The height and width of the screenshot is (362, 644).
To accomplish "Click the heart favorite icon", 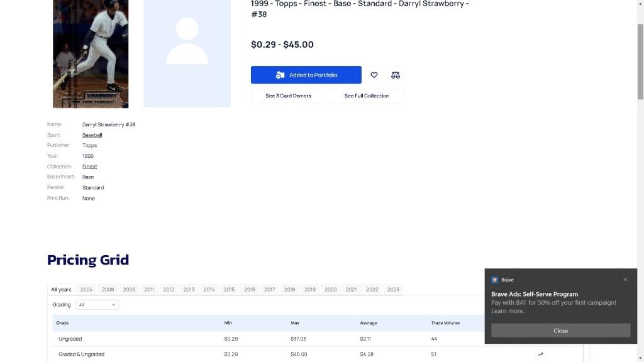I will pyautogui.click(x=374, y=75).
